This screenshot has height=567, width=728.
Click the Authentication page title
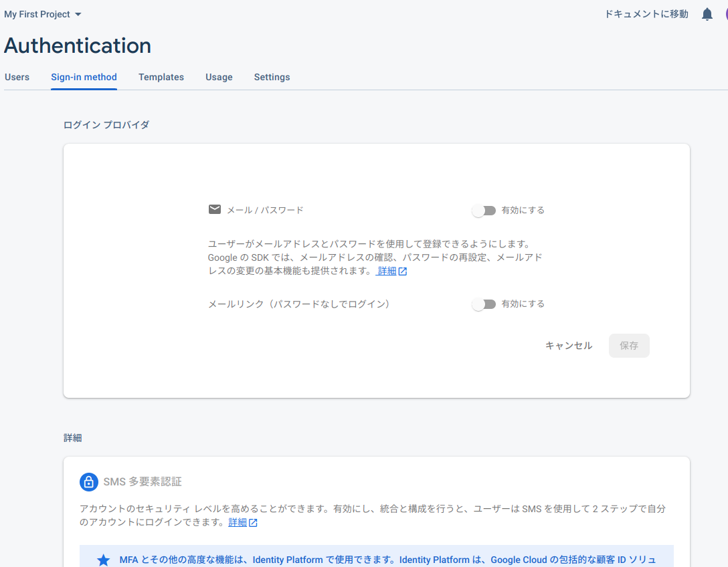78,45
